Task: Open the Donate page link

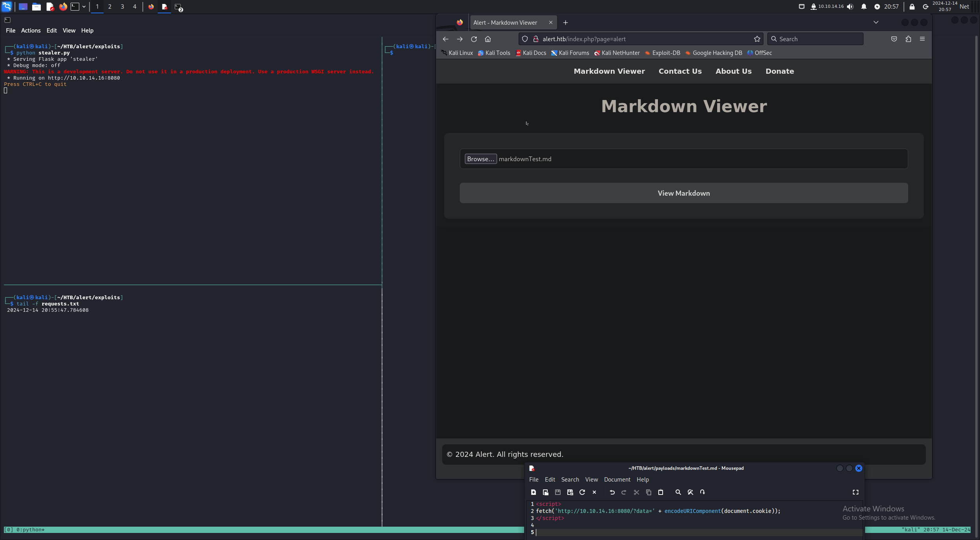Action: 780,71
